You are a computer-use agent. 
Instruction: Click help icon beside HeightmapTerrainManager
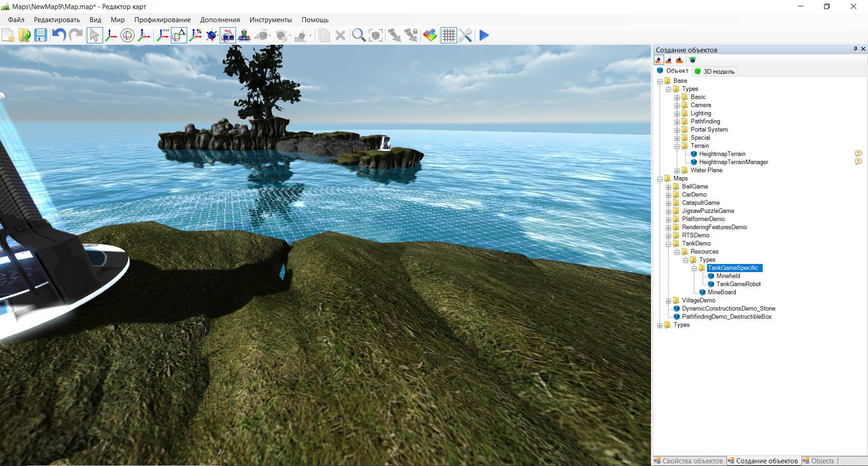pyautogui.click(x=858, y=161)
